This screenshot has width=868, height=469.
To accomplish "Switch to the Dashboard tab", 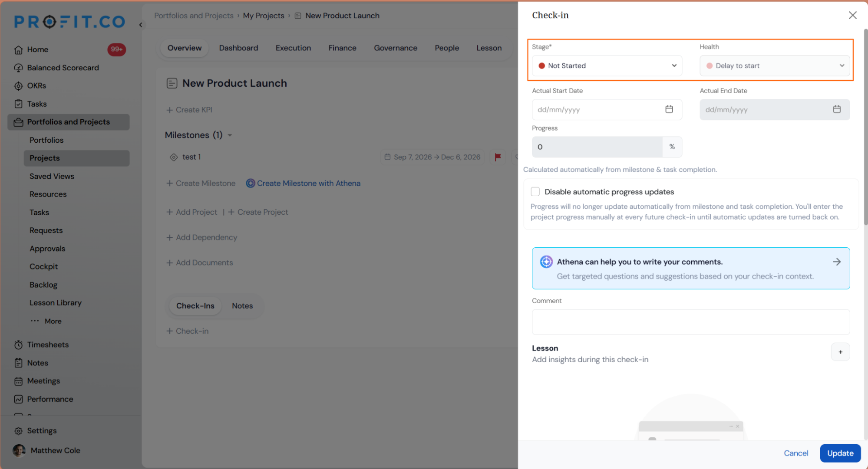I will click(x=238, y=48).
